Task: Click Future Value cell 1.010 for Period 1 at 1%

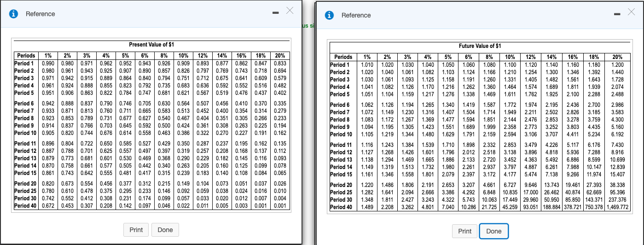Action: [x=367, y=64]
